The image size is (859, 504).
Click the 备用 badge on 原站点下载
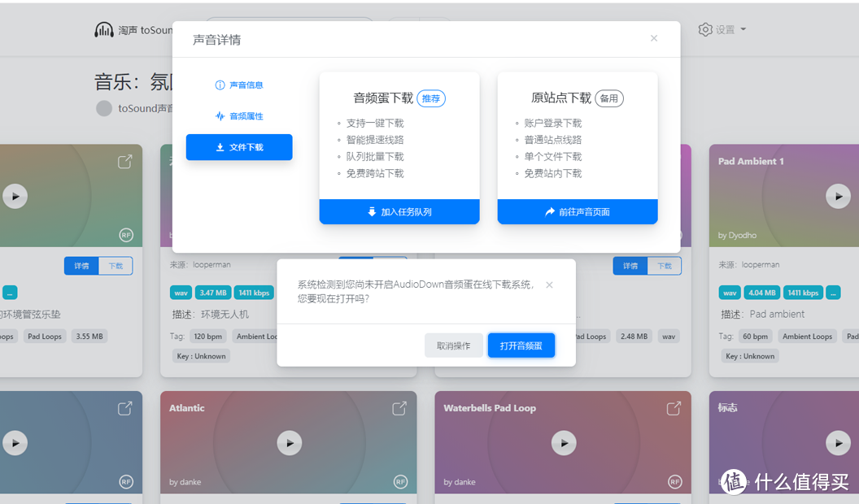click(x=609, y=98)
